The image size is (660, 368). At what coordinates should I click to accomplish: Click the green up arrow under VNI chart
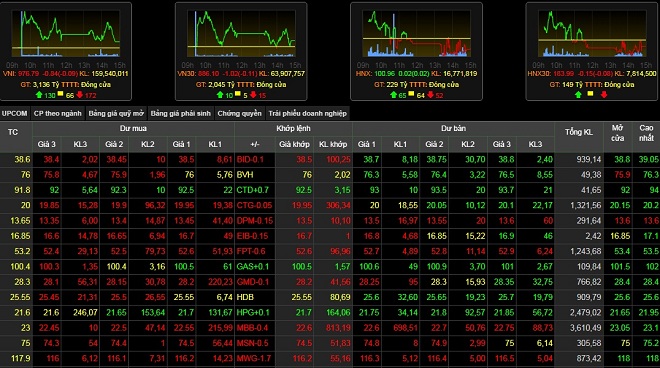click(x=39, y=95)
